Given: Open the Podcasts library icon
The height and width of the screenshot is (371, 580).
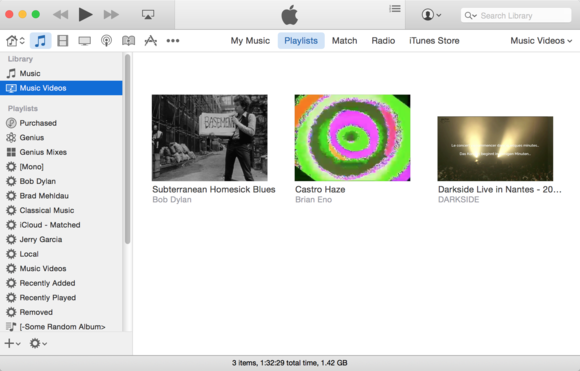Looking at the screenshot, I should 107,41.
